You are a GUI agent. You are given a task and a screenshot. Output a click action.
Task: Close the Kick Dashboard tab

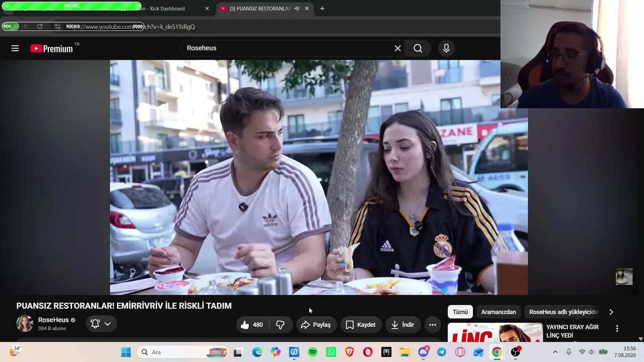207,9
